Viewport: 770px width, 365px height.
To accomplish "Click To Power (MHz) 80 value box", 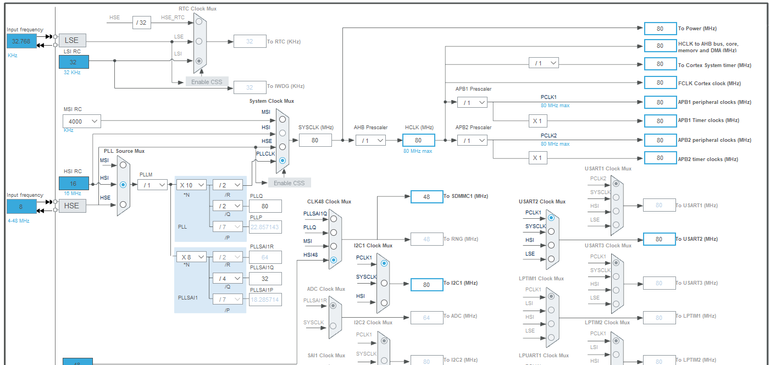I will [660, 28].
